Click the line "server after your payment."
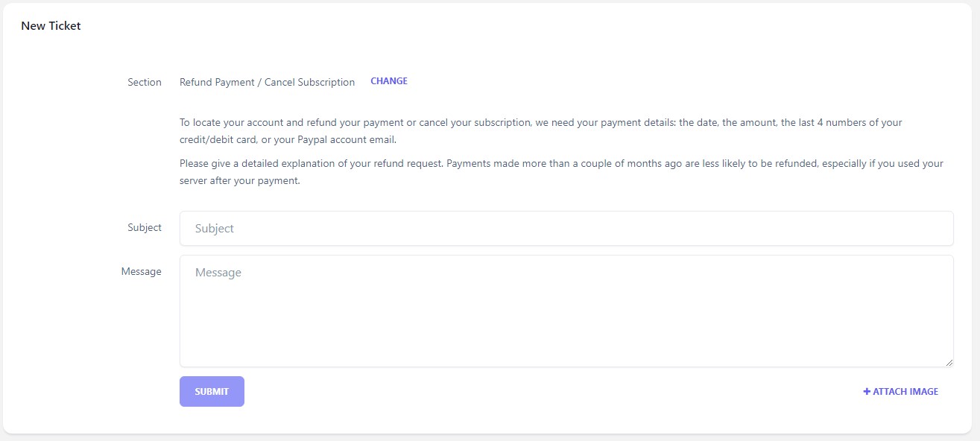Viewport: 980px width, 441px height. [x=240, y=181]
